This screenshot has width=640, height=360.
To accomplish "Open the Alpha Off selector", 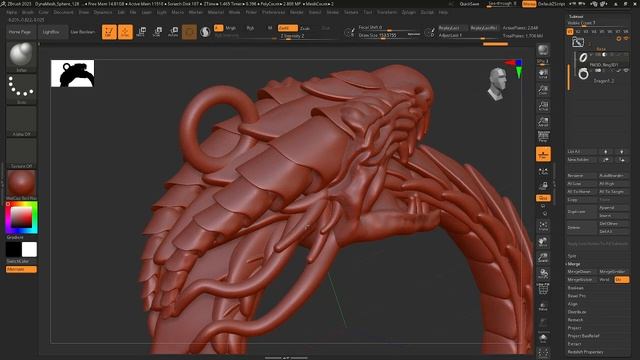I will click(x=21, y=121).
